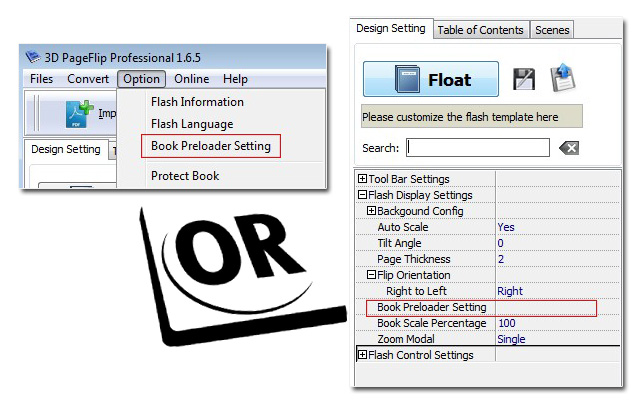Select Book Preloader Setting in Option menu
Image resolution: width=641 pixels, height=406 pixels.
coord(211,146)
